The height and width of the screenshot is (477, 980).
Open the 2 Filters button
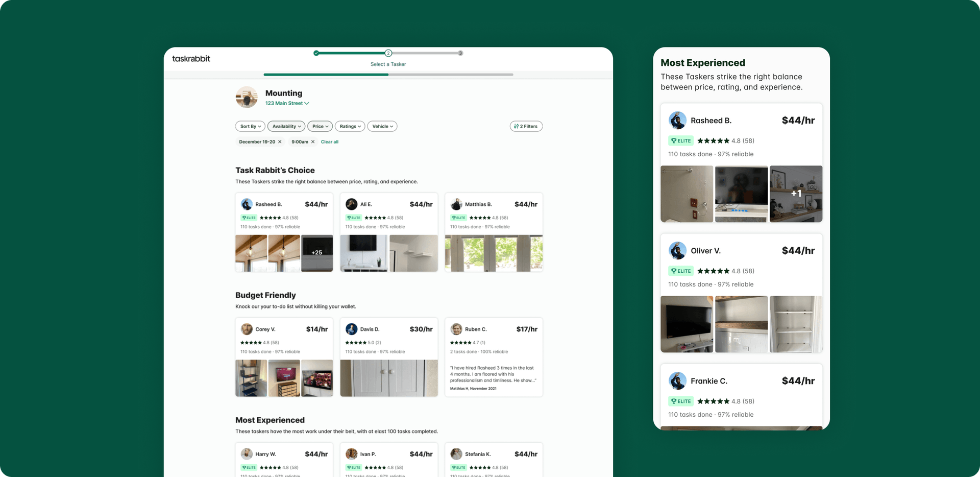coord(526,127)
